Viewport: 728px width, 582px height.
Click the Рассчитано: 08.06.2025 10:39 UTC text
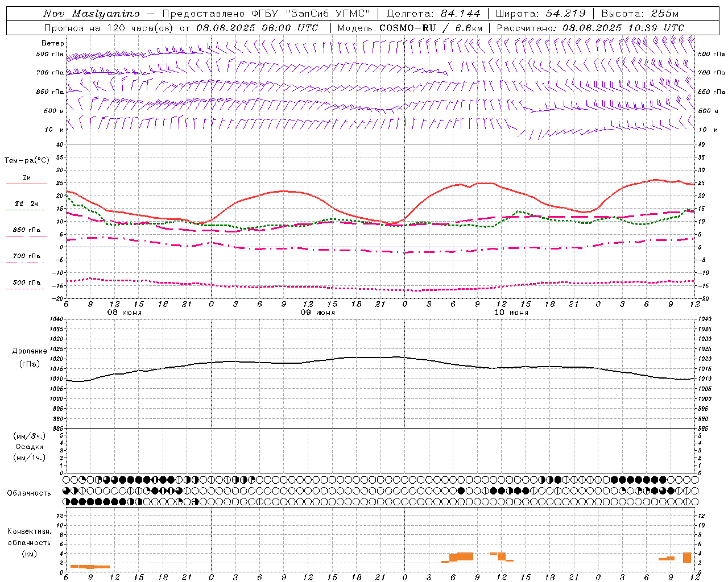point(590,28)
